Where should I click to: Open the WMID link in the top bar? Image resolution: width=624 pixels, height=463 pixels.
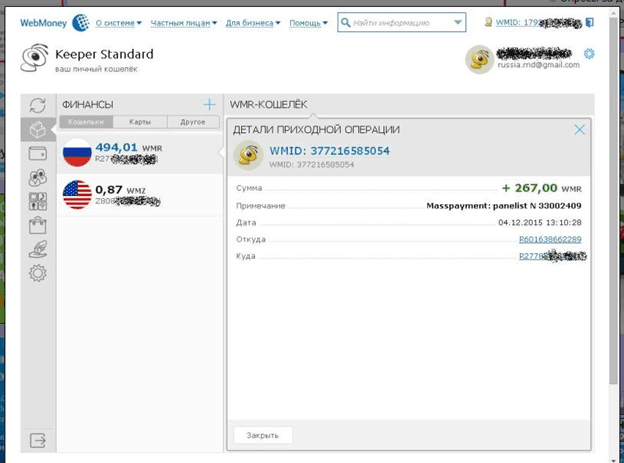pos(538,23)
